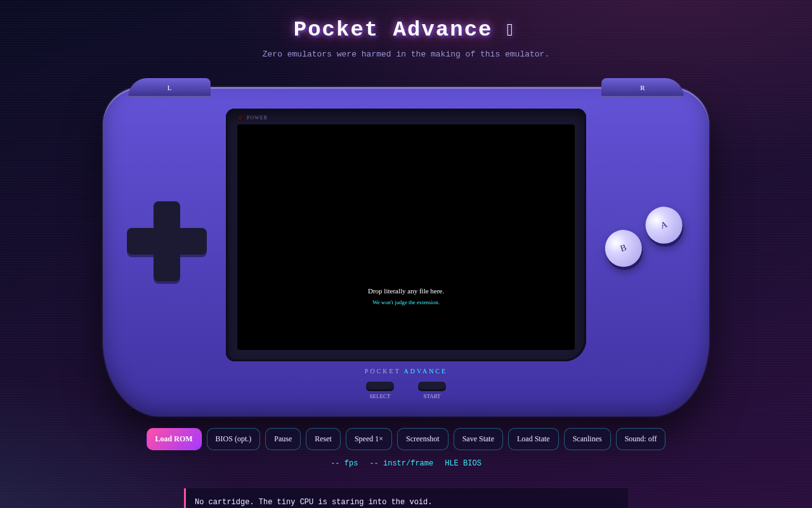
Task: Toggle the Scanlines effect
Action: coord(587,439)
